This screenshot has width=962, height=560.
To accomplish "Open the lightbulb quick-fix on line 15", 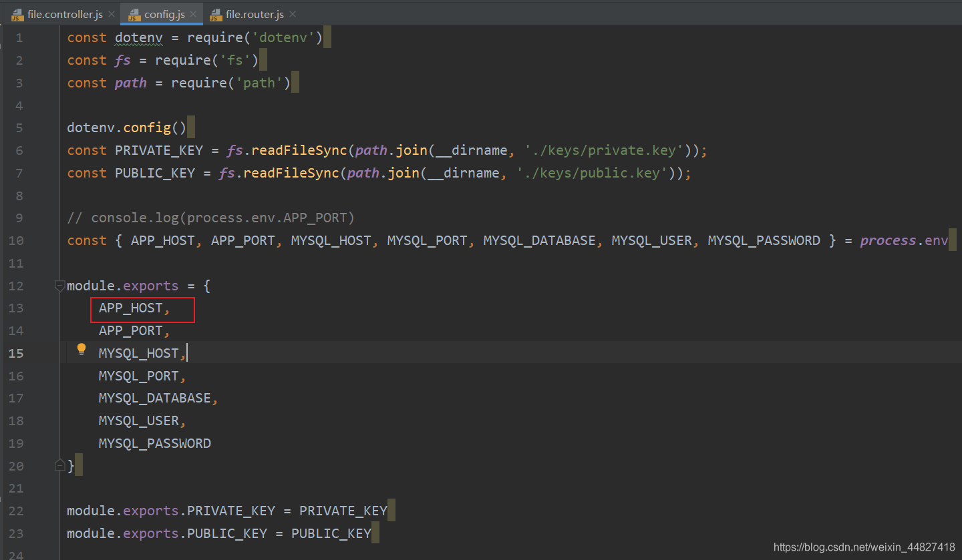I will point(82,349).
